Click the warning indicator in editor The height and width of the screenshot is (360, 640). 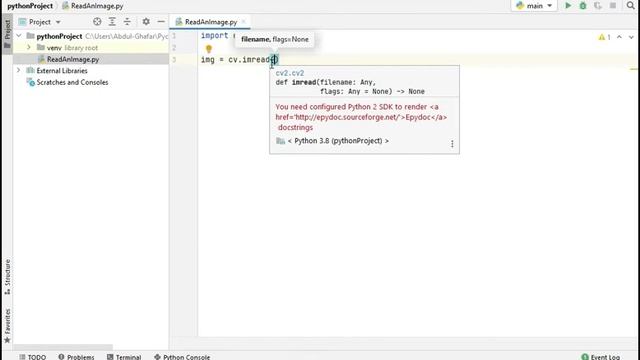point(604,37)
